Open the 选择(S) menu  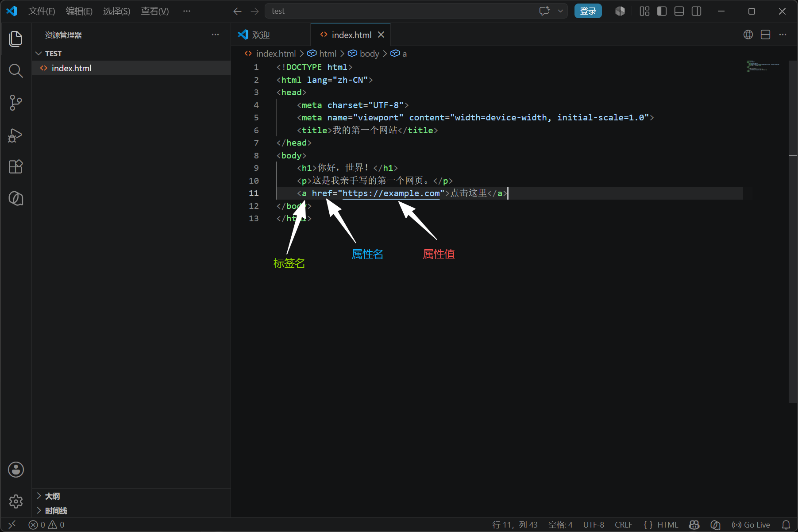point(117,11)
